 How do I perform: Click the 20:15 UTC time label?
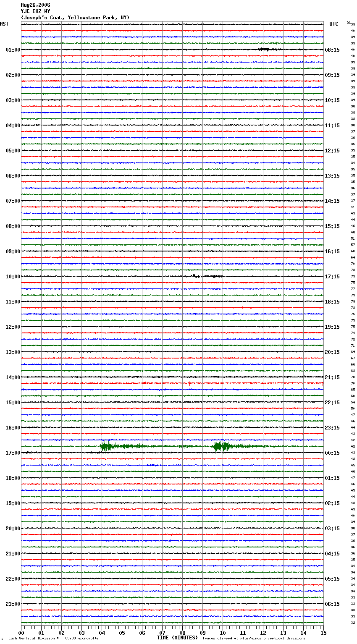click(x=332, y=352)
